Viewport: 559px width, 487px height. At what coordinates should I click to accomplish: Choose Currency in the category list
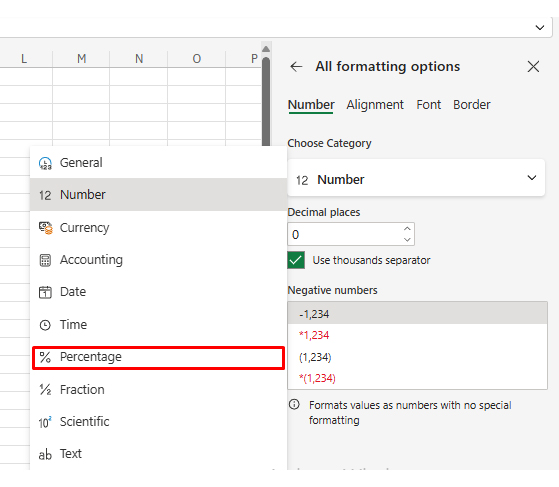159,227
